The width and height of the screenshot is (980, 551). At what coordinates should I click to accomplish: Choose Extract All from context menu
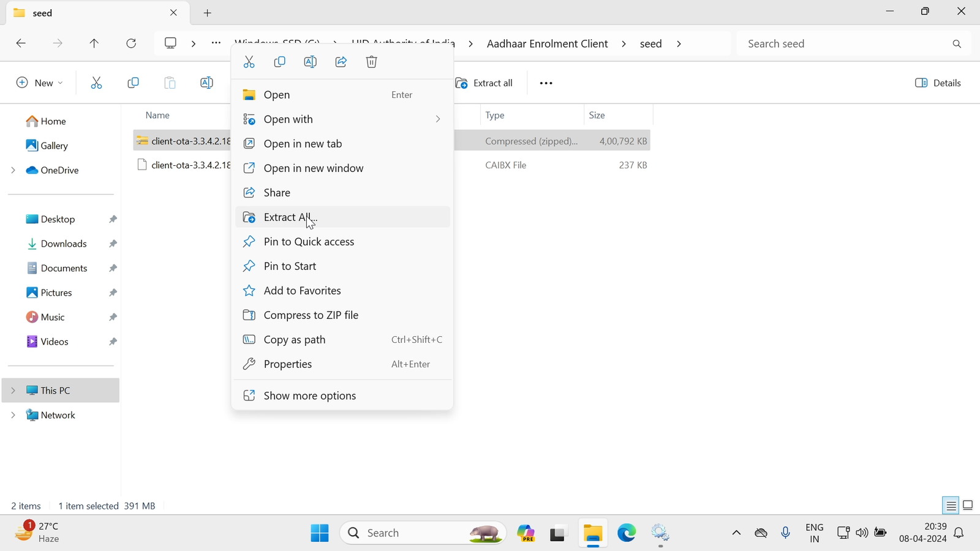(x=342, y=217)
